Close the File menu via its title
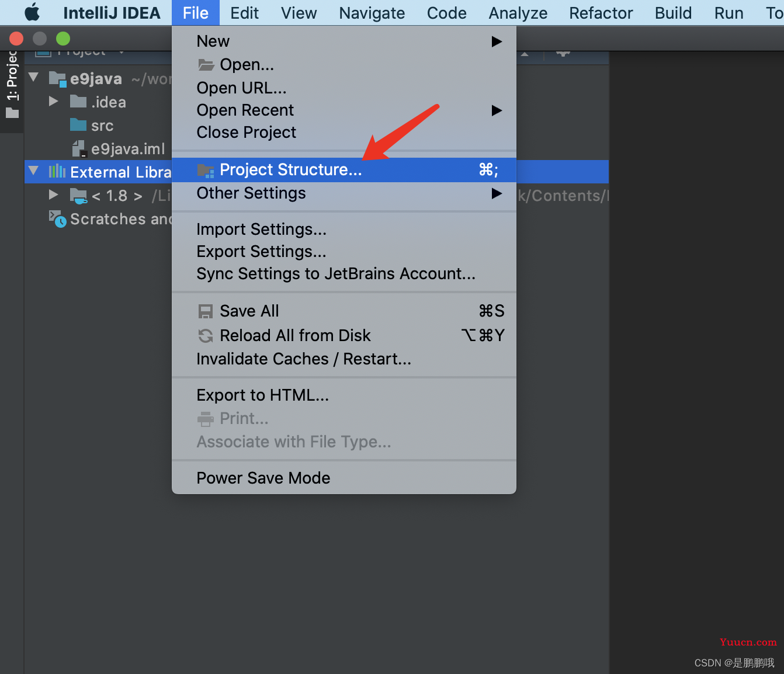This screenshot has height=674, width=784. (x=195, y=13)
